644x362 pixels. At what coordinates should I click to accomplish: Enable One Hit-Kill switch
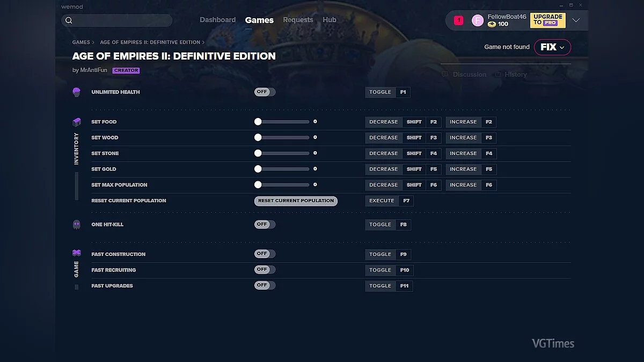(265, 224)
